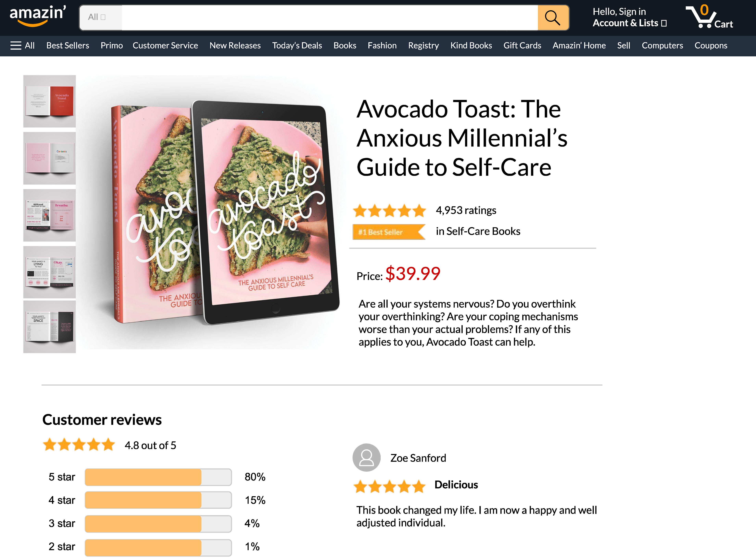Click the review's five-star rating
This screenshot has height=559, width=756.
click(x=389, y=486)
